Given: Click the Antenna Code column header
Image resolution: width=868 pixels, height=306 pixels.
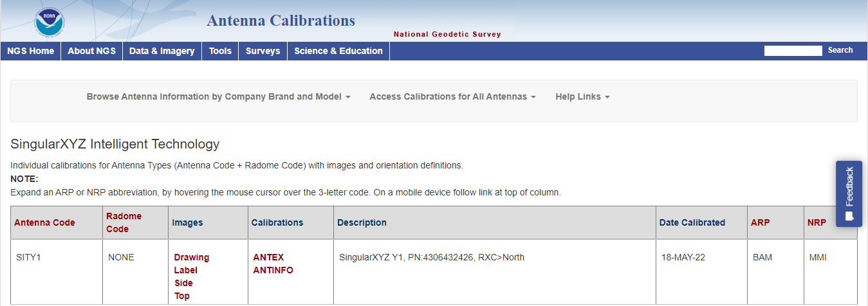Looking at the screenshot, I should tap(44, 222).
